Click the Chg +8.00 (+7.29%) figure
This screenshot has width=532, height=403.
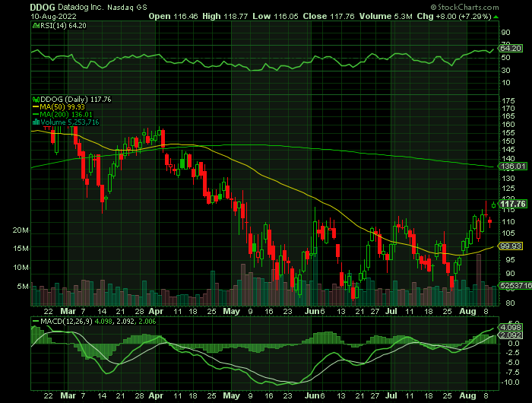[454, 16]
